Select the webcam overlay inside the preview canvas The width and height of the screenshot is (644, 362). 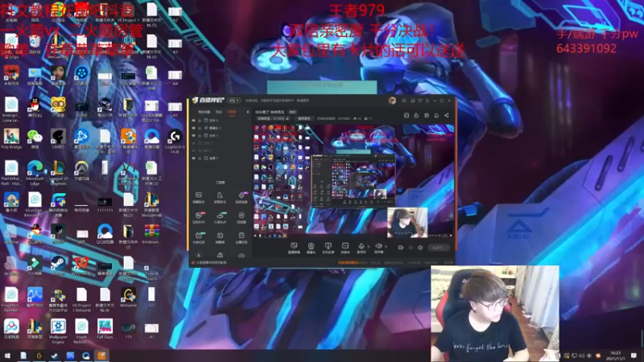pyautogui.click(x=407, y=223)
